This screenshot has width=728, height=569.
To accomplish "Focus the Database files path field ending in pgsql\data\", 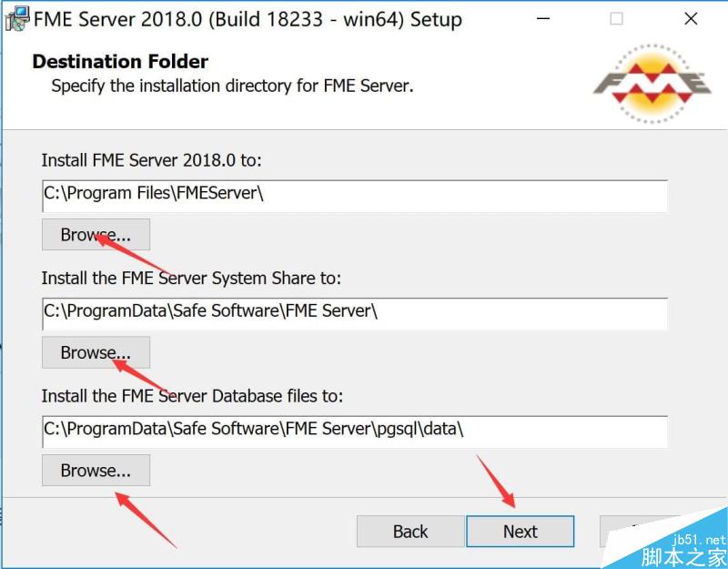I will [354, 430].
